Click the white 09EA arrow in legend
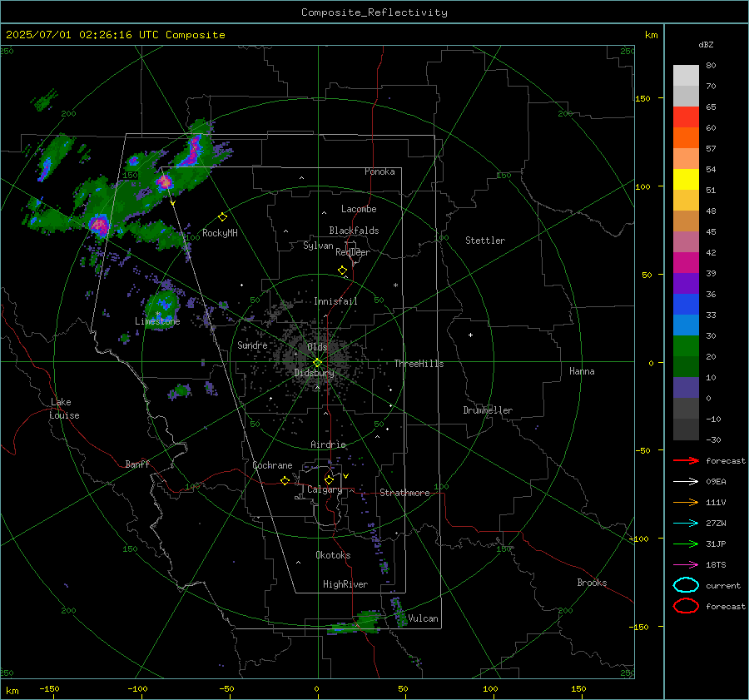Screen dimensions: 749x700 pyautogui.click(x=687, y=481)
